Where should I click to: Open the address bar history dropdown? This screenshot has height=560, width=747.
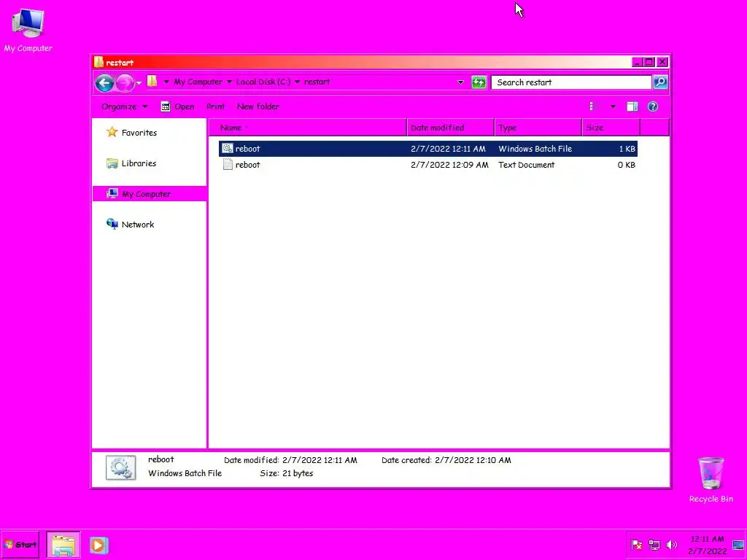pyautogui.click(x=460, y=82)
